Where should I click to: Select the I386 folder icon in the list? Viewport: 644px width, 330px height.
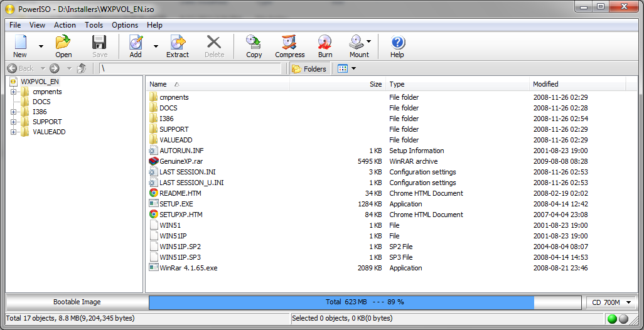(154, 119)
